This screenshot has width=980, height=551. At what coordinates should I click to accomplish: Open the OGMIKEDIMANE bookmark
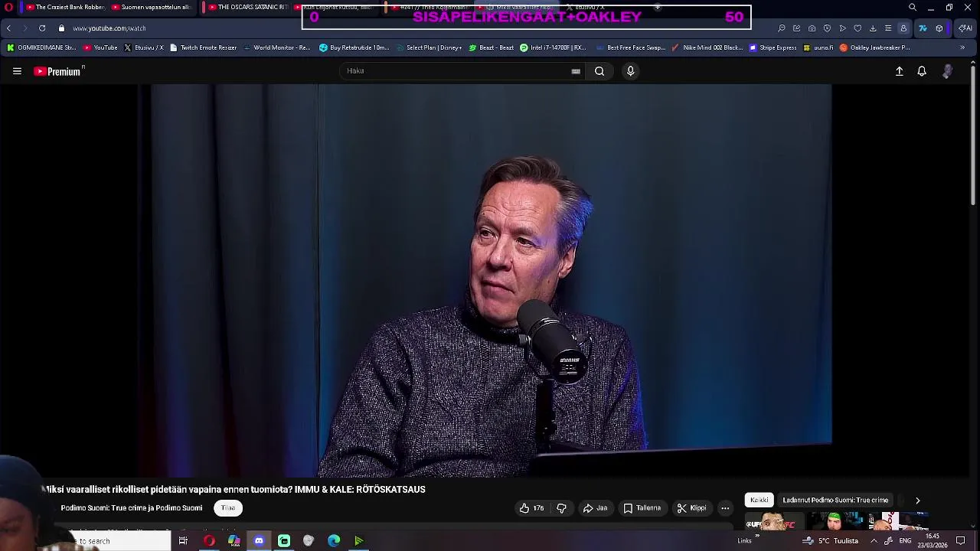[x=41, y=47]
